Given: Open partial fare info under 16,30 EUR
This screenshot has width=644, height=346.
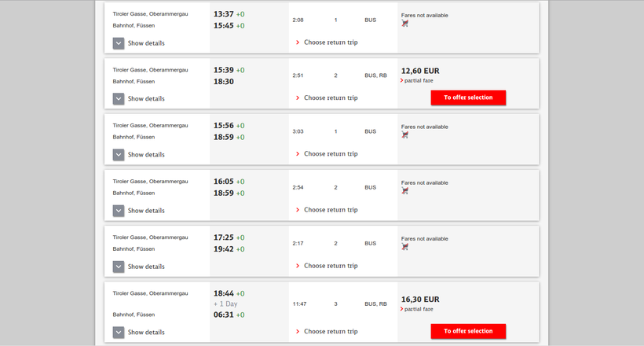Looking at the screenshot, I should pyautogui.click(x=418, y=309).
